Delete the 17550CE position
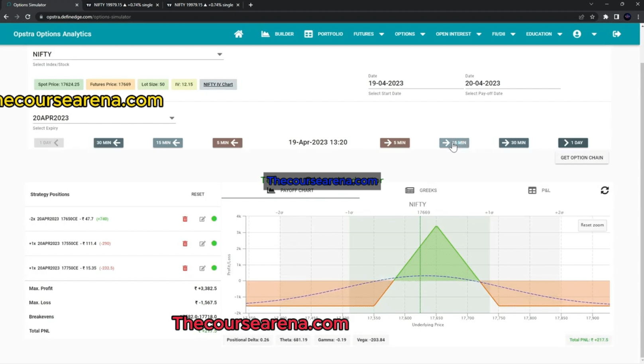Viewport: 644px width, 364px height. pyautogui.click(x=185, y=244)
